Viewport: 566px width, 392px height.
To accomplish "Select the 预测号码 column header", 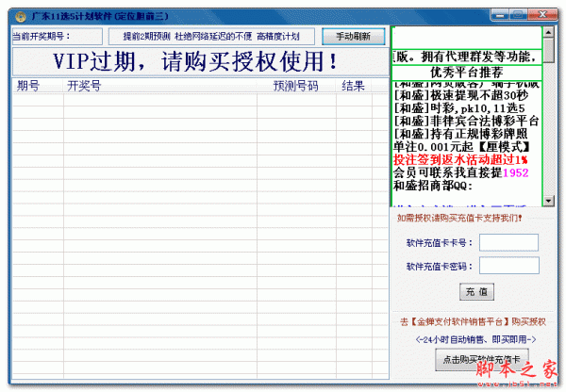I will click(295, 86).
